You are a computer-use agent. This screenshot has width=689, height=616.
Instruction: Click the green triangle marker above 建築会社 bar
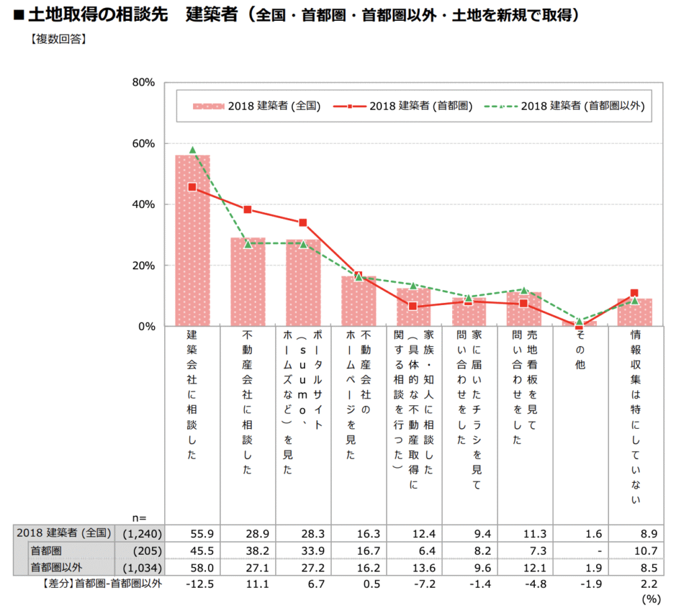(192, 150)
